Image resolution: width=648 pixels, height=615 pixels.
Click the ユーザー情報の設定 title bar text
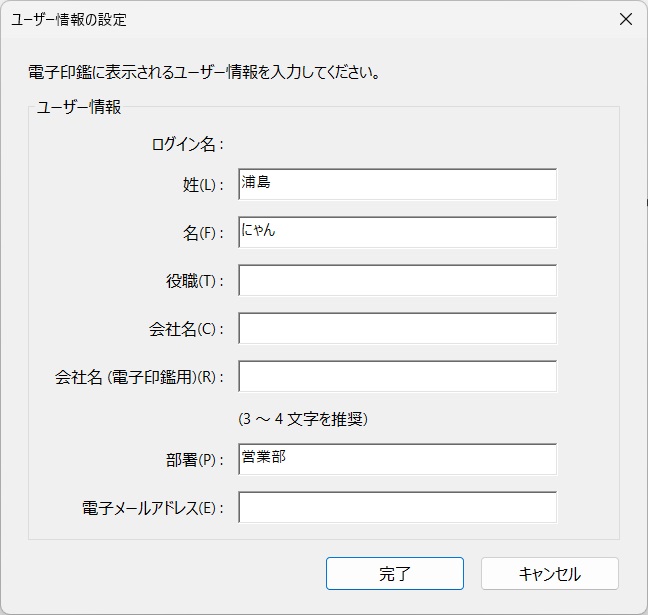(69, 19)
